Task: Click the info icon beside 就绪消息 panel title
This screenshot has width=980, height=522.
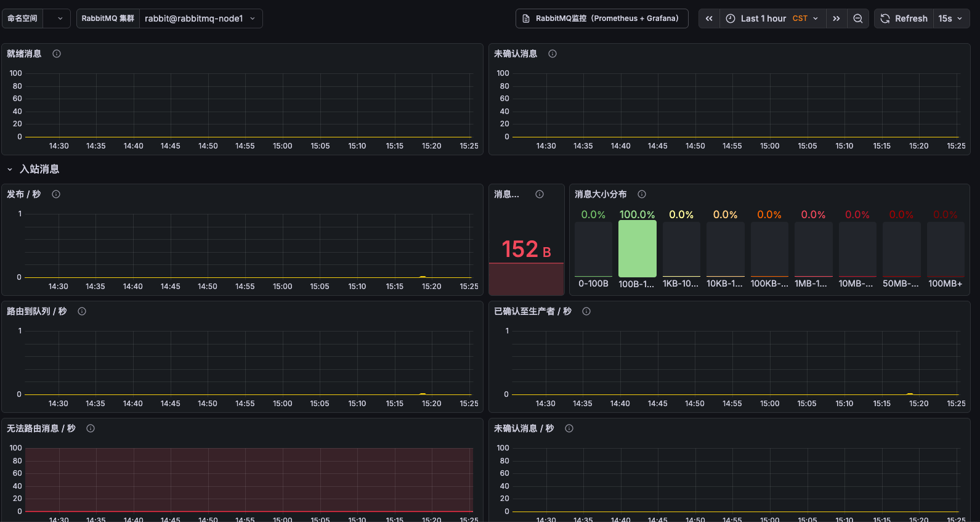Action: pos(57,54)
